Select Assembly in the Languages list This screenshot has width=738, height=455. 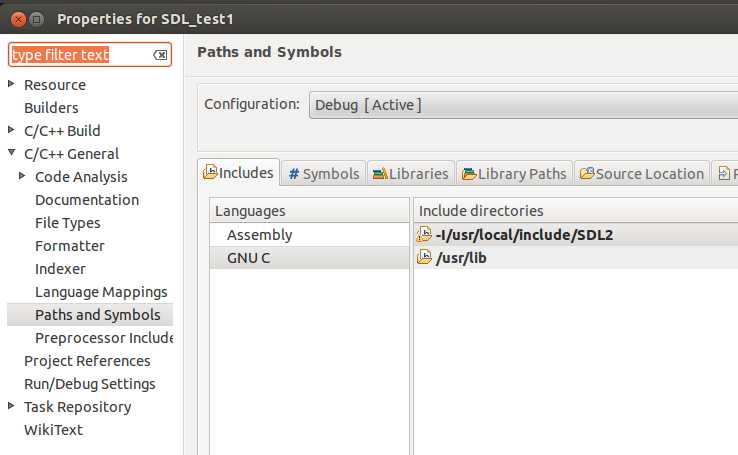point(310,235)
